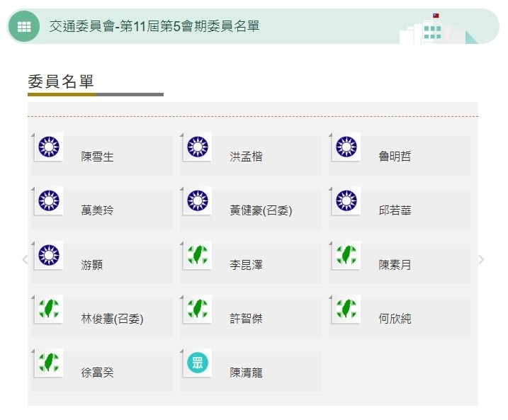Image resolution: width=508 pixels, height=420 pixels.
Task: Open convener 黃健豪(召委) profile
Action: click(261, 210)
